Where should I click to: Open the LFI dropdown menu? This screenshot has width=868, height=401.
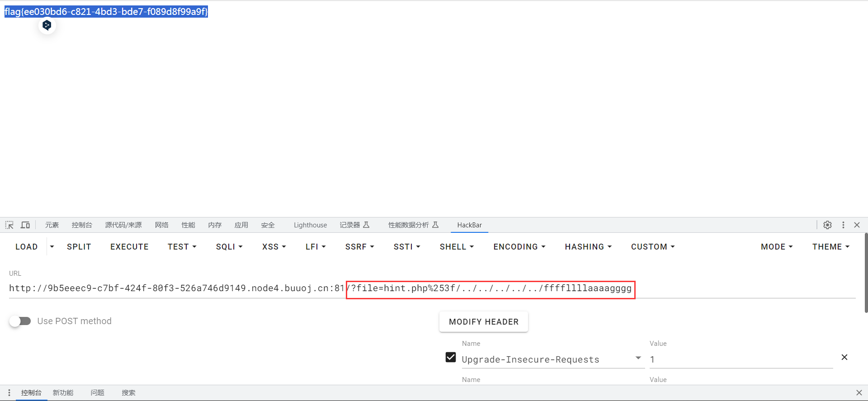click(316, 247)
